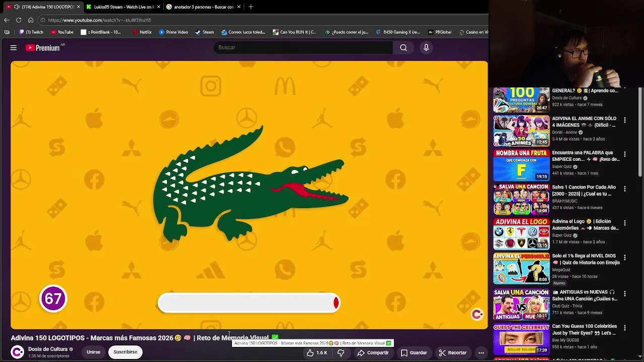
Task: Open the Steam bookmark
Action: coord(204,32)
